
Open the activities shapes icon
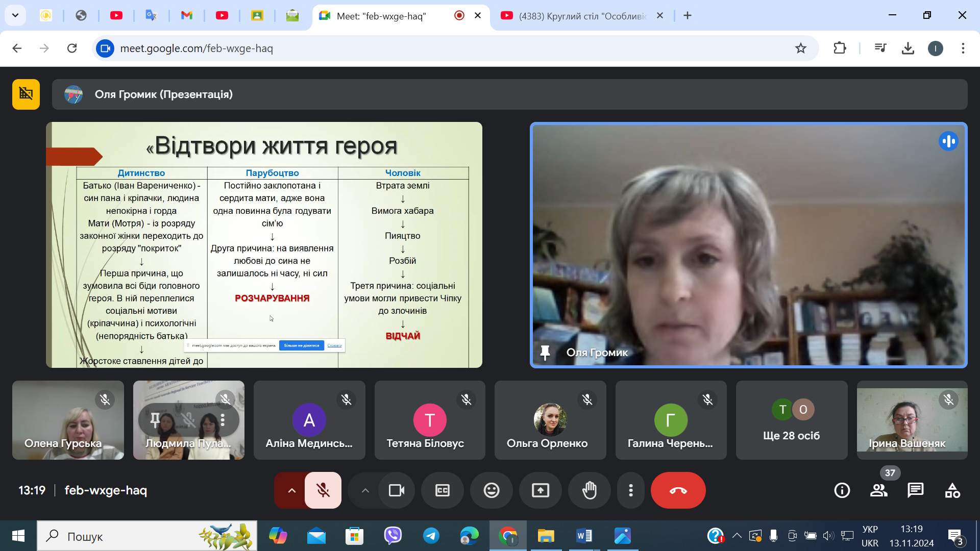952,490
